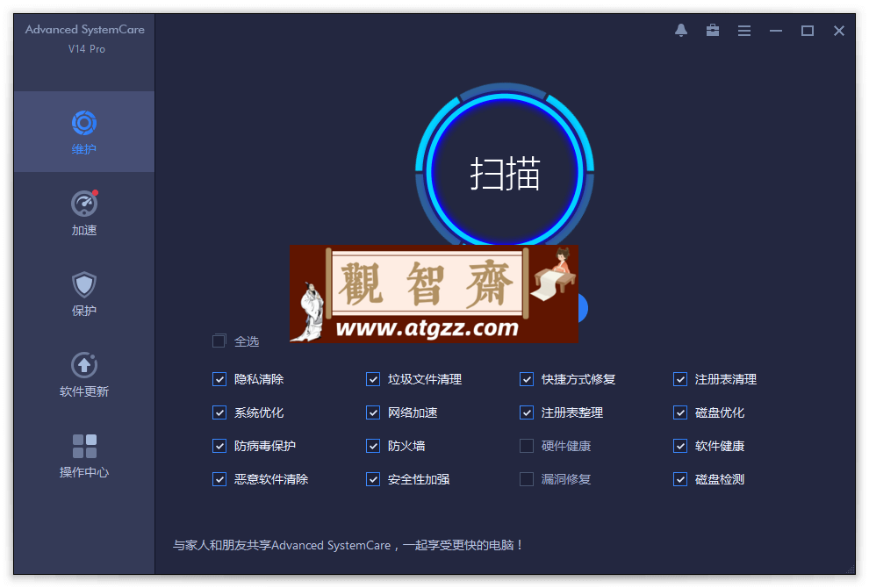Uncheck 系统优化 checkbox
869x588 pixels.
(219, 412)
